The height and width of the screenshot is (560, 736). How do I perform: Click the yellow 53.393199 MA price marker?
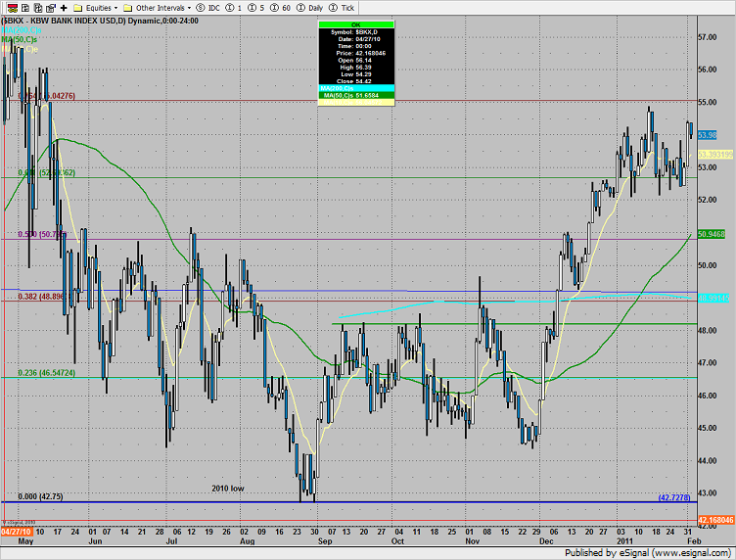click(x=715, y=155)
